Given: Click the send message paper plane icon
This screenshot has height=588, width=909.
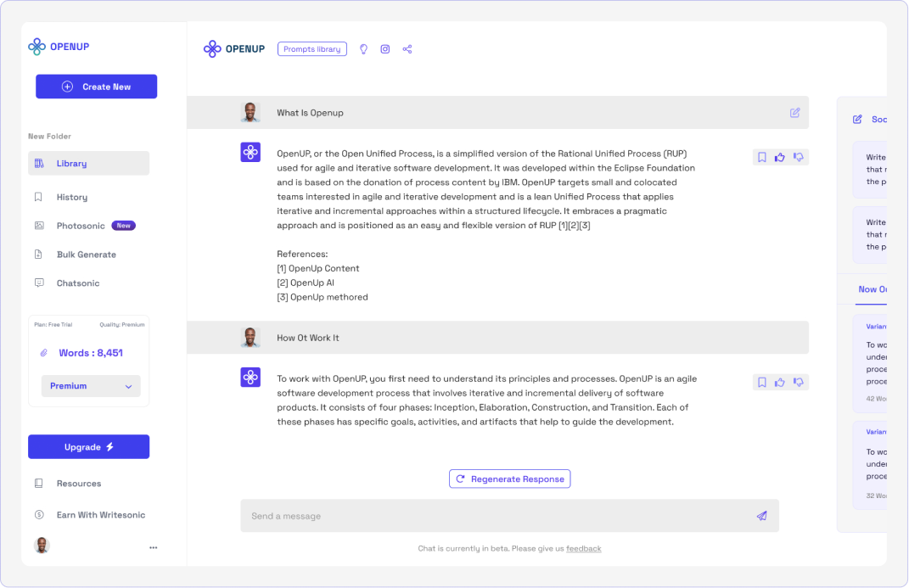Looking at the screenshot, I should [x=761, y=516].
